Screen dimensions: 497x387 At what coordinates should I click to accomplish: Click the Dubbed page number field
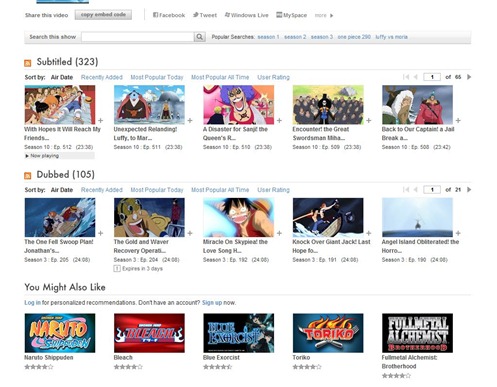click(432, 190)
